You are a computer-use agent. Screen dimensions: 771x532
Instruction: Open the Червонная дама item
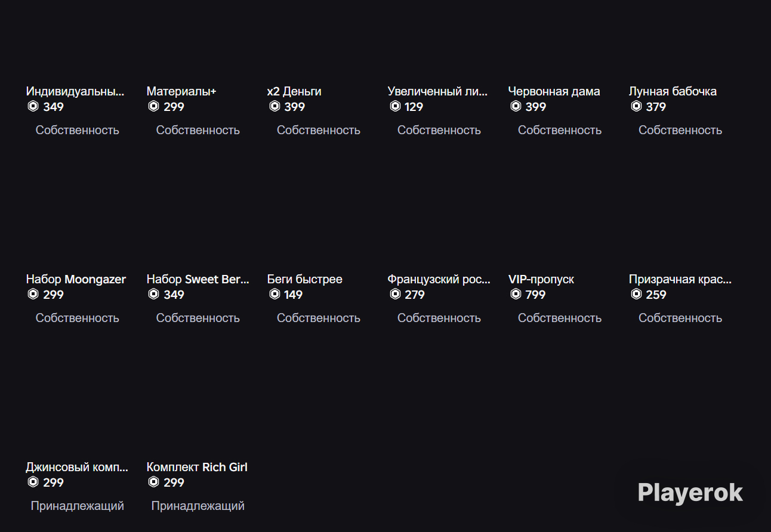coord(554,91)
